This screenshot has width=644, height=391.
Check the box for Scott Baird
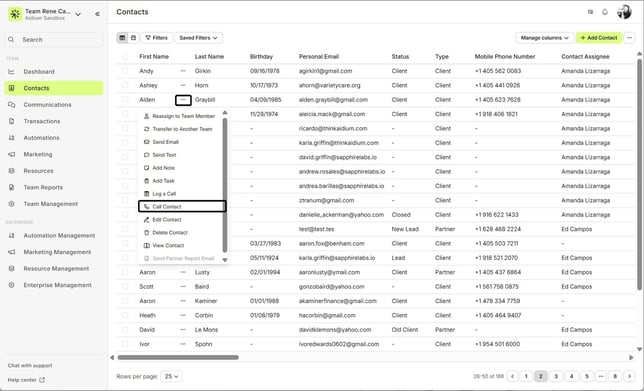pyautogui.click(x=125, y=287)
